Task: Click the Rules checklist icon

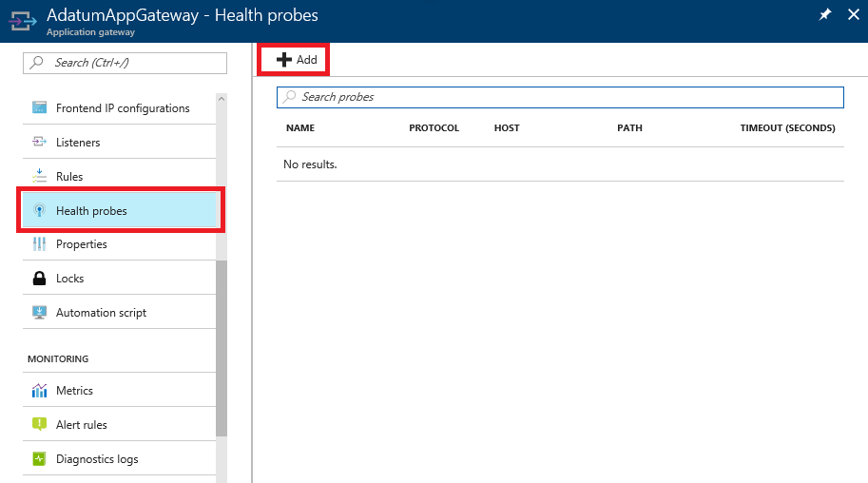Action: coord(39,176)
